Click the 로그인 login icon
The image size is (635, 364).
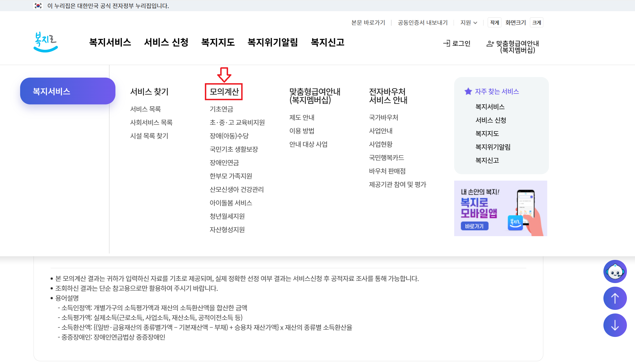click(446, 43)
